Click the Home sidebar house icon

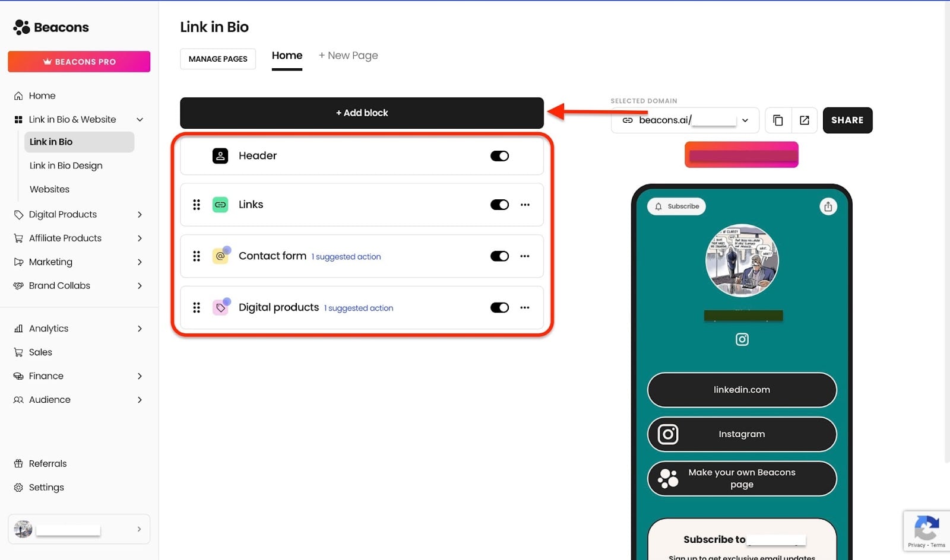click(18, 96)
